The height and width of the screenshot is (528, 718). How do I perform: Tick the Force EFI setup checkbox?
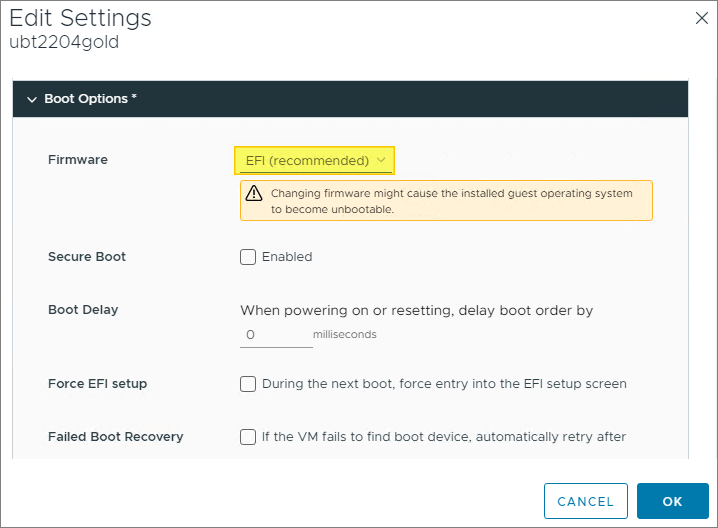(248, 384)
